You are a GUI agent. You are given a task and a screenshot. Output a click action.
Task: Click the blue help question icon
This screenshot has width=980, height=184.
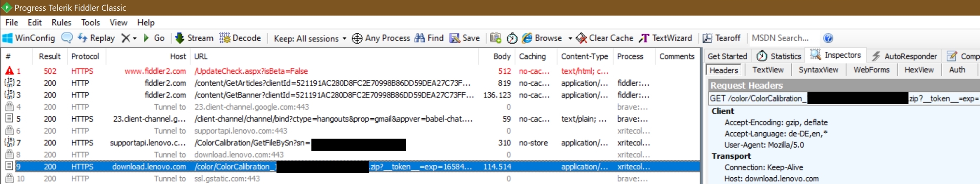click(x=828, y=38)
